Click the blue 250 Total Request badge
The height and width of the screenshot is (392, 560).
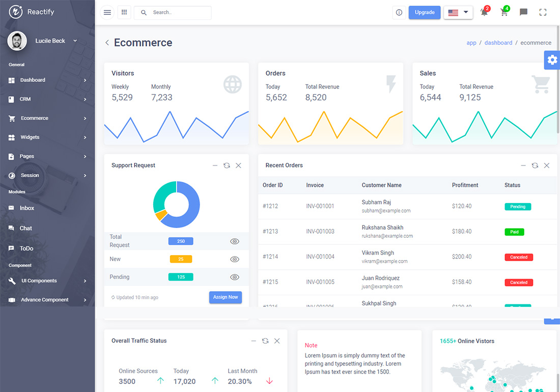[x=181, y=241]
